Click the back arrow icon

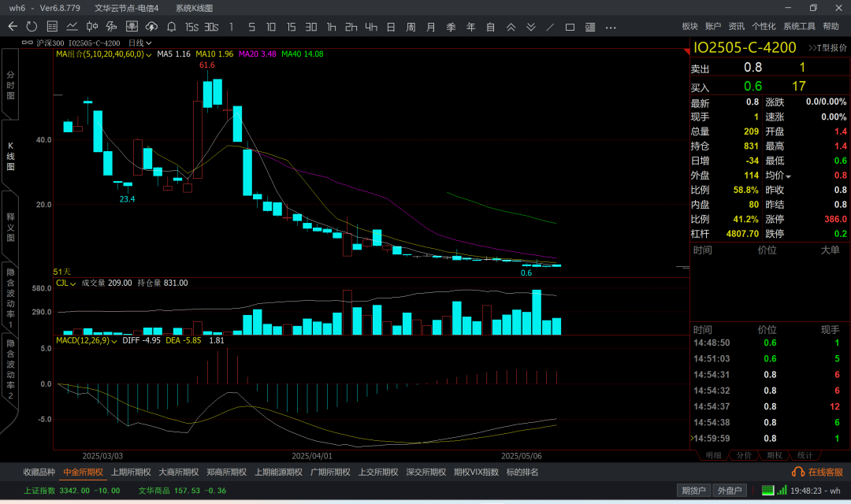(x=13, y=27)
